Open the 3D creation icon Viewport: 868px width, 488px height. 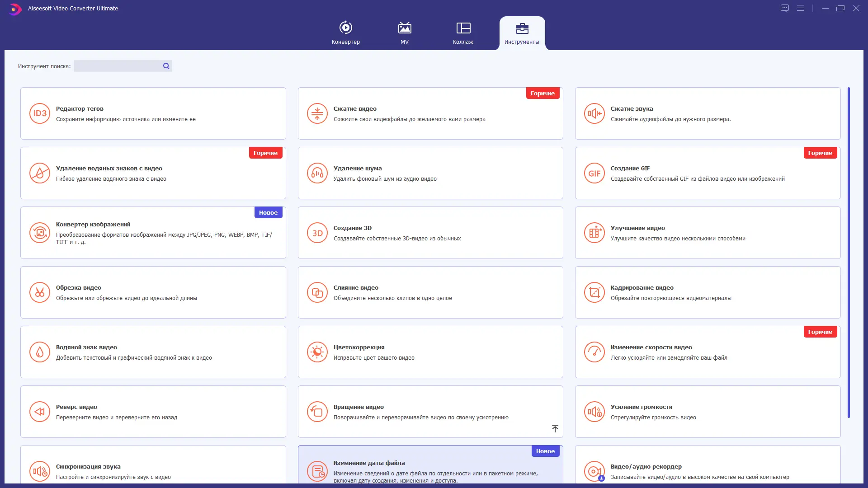317,233
